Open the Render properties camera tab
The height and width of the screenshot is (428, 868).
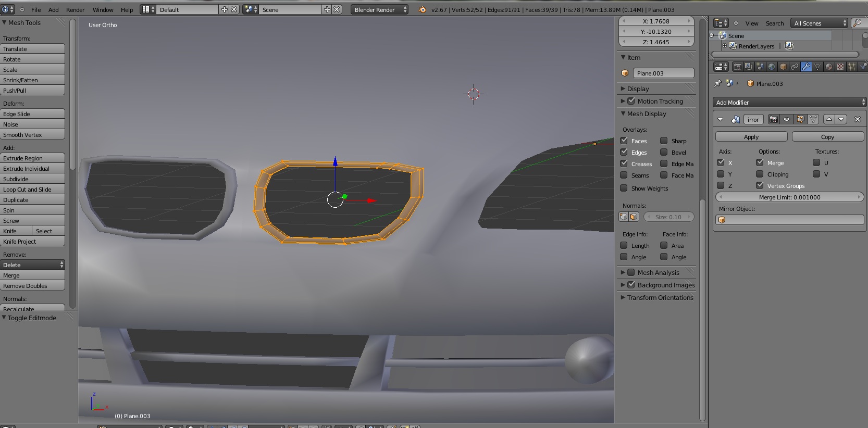[x=737, y=67]
